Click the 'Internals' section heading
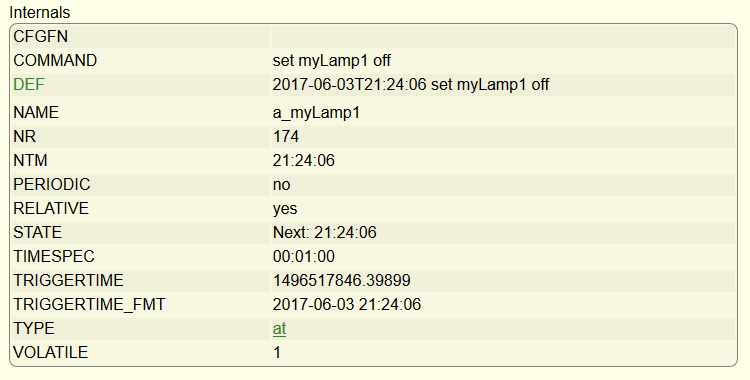 40,12
